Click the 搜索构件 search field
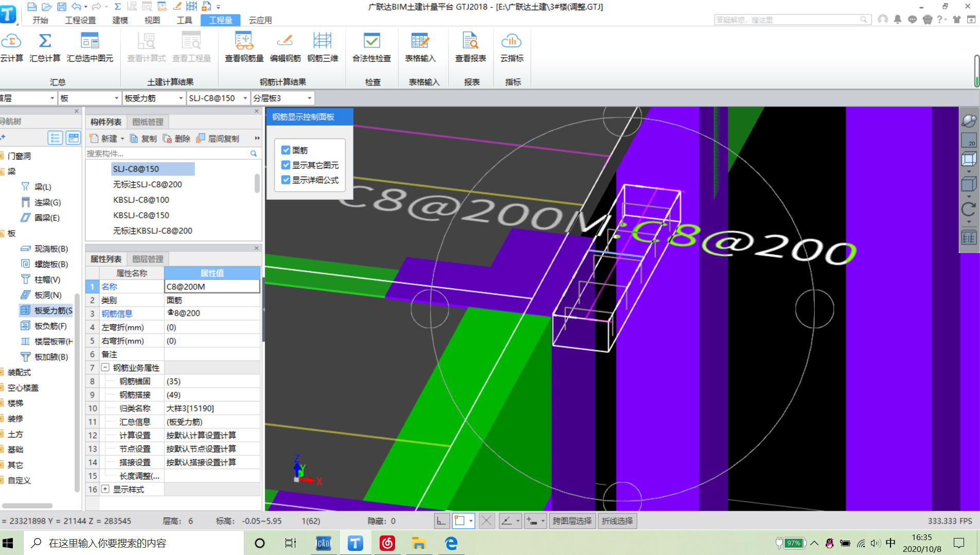 point(167,153)
